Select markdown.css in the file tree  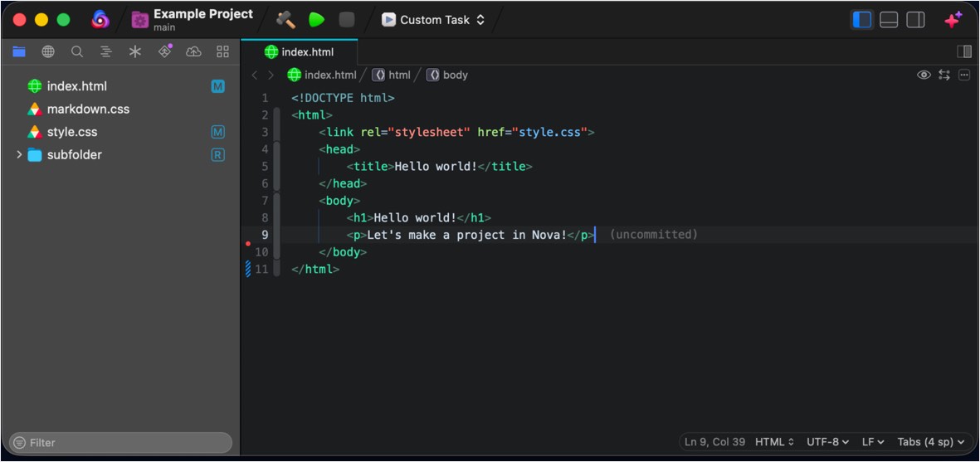[x=120, y=109]
